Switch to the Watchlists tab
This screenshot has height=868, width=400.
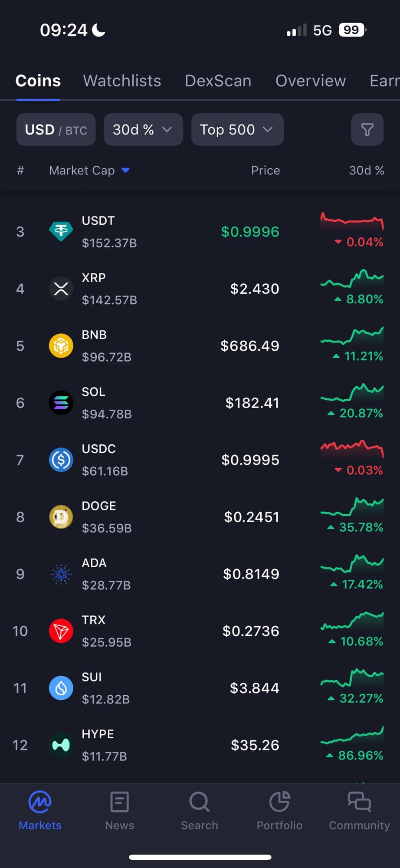pyautogui.click(x=122, y=81)
